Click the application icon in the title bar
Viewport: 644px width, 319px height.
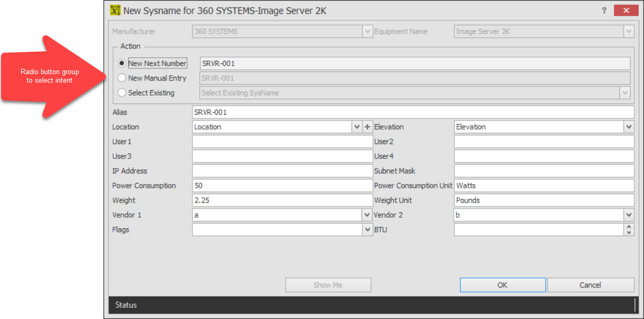coord(115,10)
